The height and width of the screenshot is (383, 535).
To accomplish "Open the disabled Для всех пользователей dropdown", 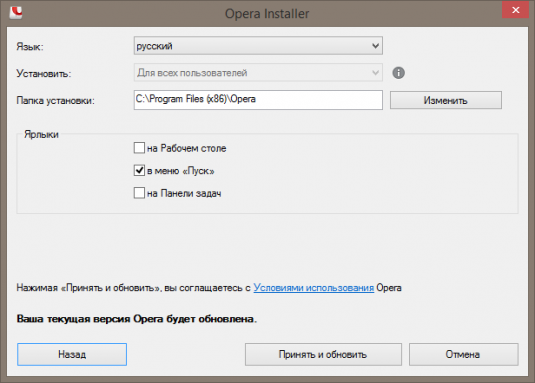I will [258, 73].
